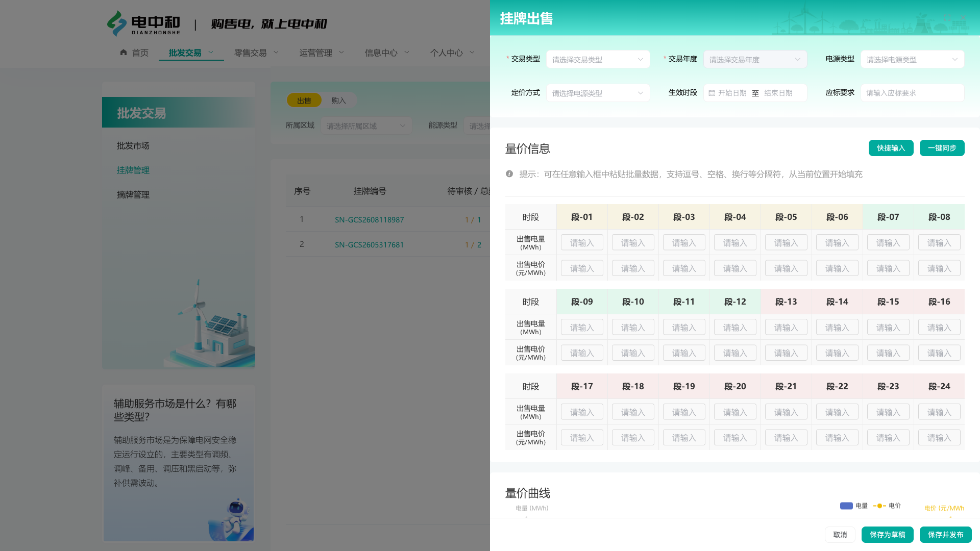
Task: Click the 取消 button
Action: 840,535
